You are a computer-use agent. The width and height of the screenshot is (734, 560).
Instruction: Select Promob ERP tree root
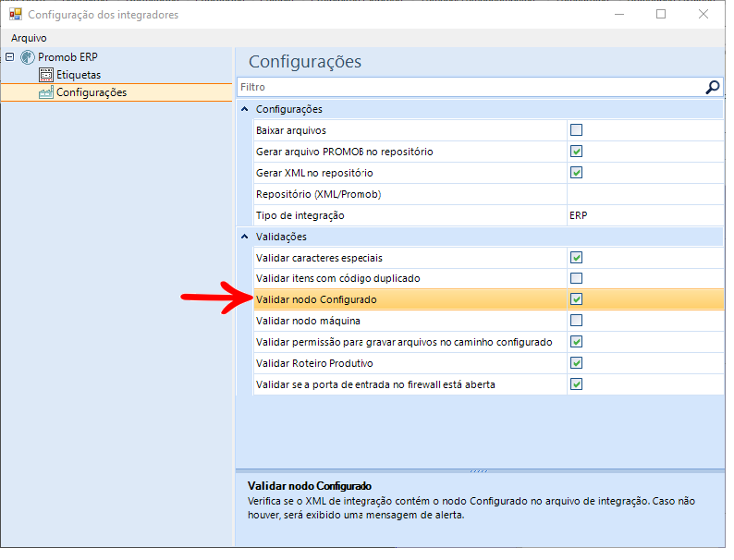67,57
